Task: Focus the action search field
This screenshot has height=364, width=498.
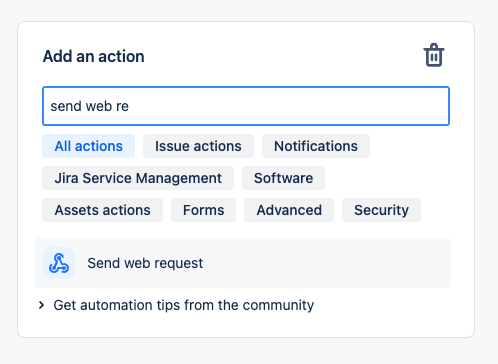Action: pos(246,106)
